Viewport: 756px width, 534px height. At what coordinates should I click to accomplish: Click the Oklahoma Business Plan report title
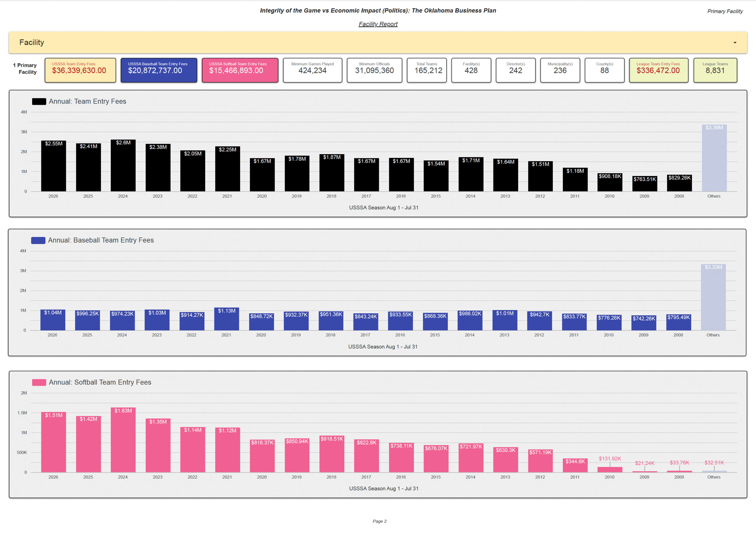click(x=378, y=11)
